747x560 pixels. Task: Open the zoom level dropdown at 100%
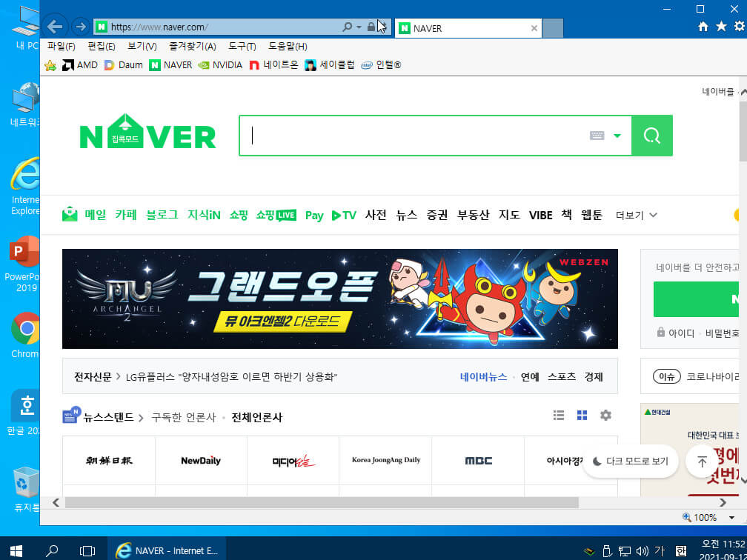click(731, 518)
